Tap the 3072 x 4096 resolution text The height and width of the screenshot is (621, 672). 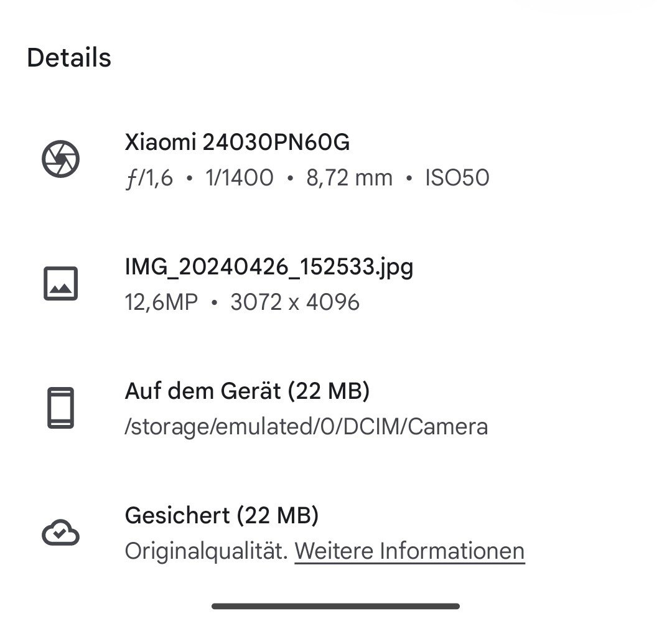[294, 303]
